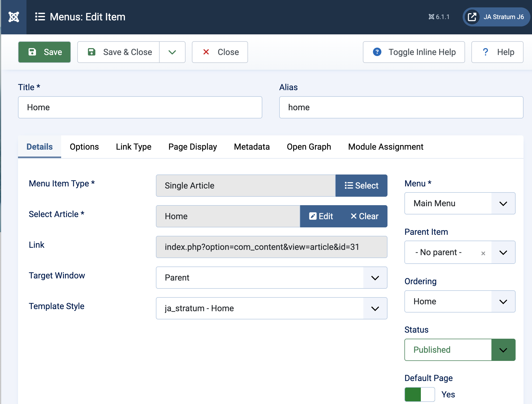The width and height of the screenshot is (532, 404).
Task: Clear the selected article
Action: 365,216
